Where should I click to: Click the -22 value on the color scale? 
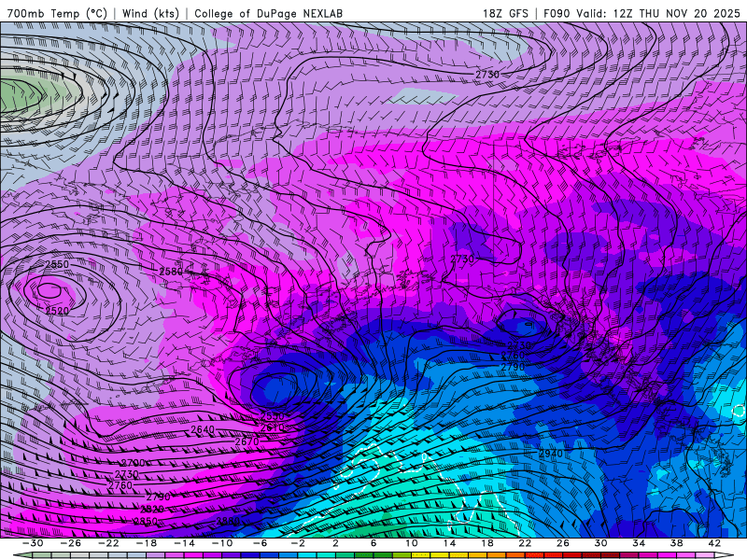[108, 543]
